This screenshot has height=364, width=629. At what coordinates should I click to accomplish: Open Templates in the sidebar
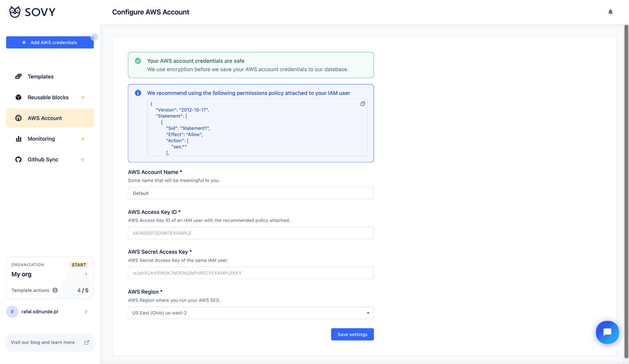point(41,76)
